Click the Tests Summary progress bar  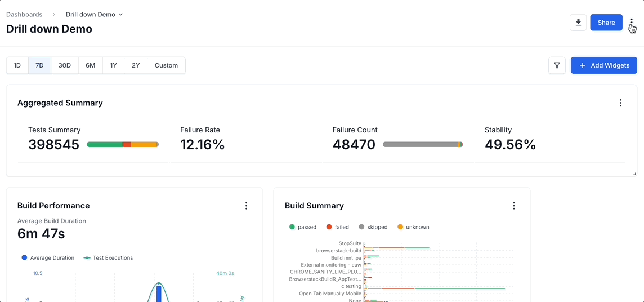[x=123, y=145]
